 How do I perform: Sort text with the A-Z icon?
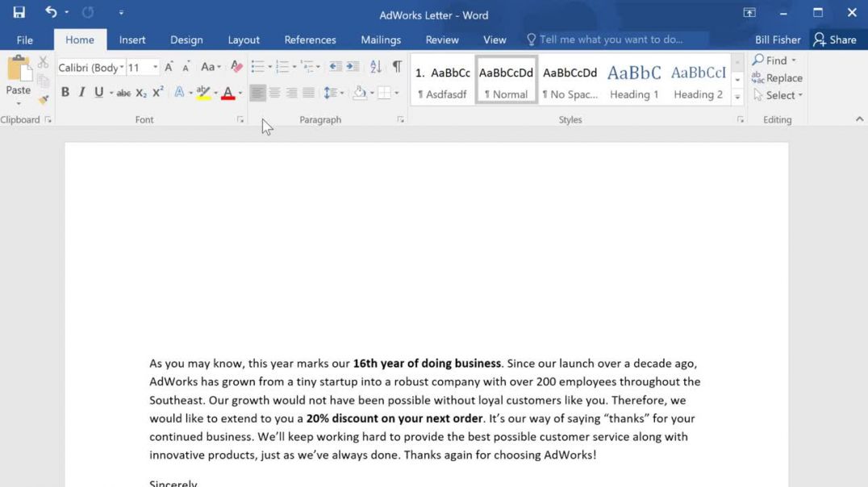click(x=375, y=67)
